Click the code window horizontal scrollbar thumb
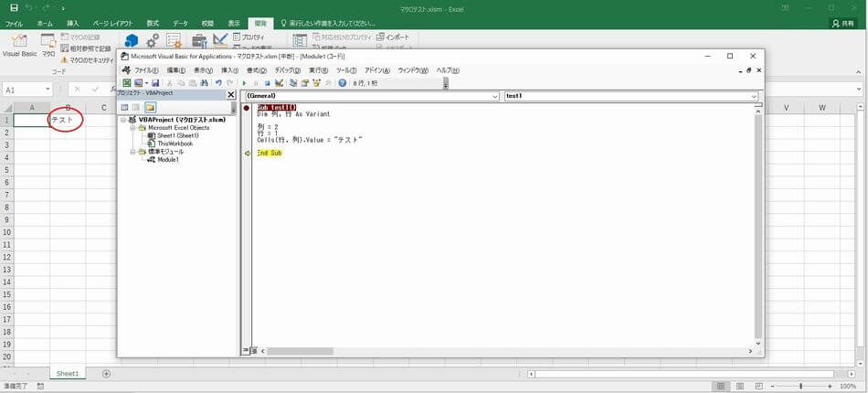 (300, 351)
